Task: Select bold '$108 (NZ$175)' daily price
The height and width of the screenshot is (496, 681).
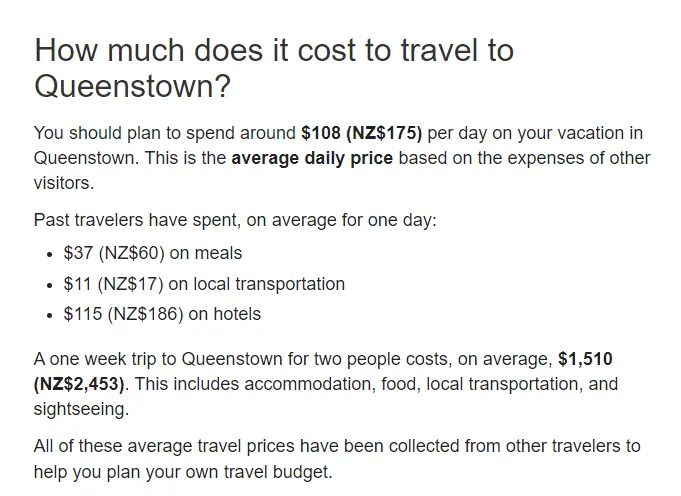Action: pos(361,133)
